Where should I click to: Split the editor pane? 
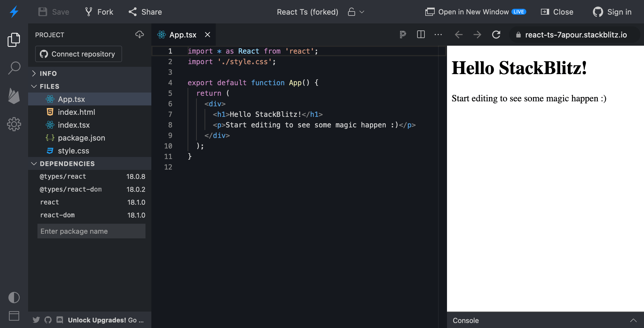(x=421, y=35)
